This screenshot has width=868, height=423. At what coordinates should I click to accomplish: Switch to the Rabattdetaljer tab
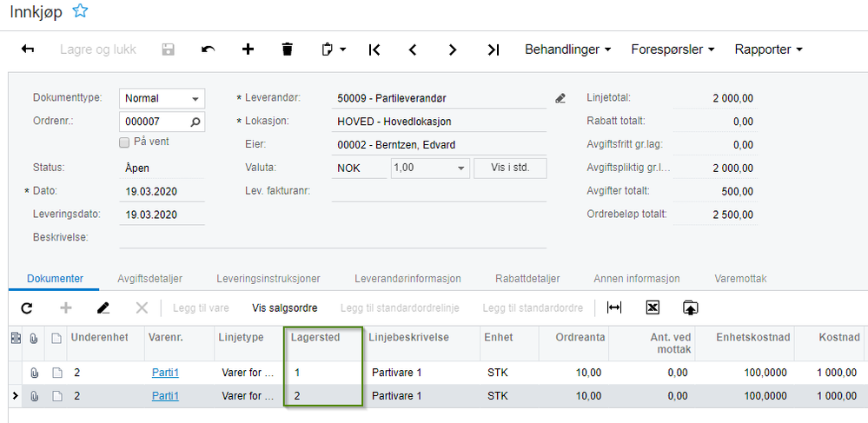click(527, 279)
